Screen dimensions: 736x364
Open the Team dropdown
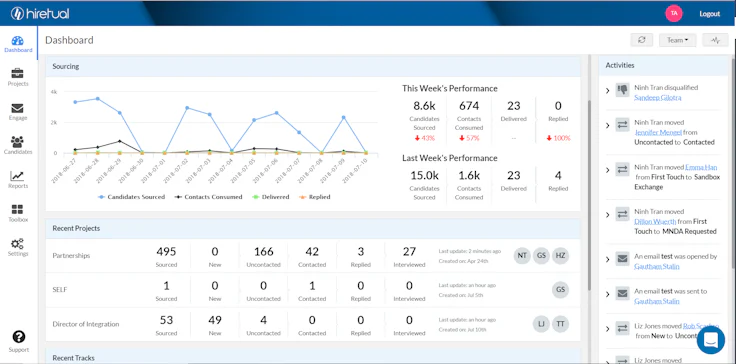tap(677, 40)
